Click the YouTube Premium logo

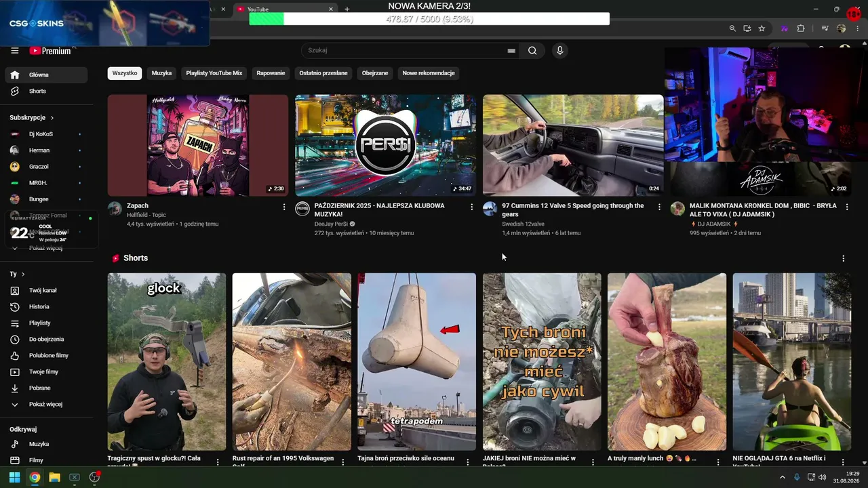pyautogui.click(x=50, y=51)
